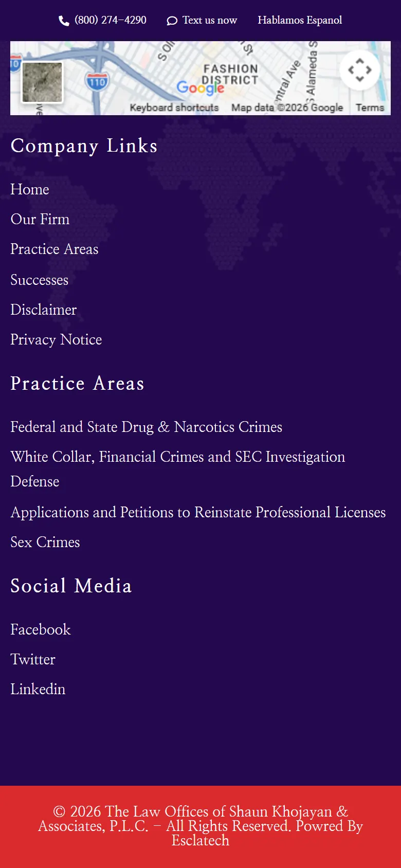Visit the Successes page
401x868 pixels.
click(40, 280)
